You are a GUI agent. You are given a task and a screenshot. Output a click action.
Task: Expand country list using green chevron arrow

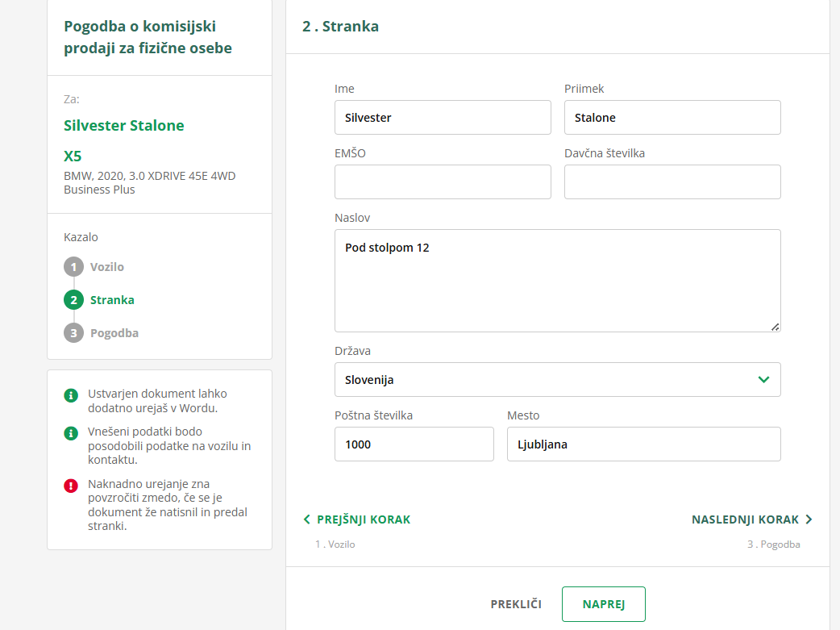tap(763, 379)
